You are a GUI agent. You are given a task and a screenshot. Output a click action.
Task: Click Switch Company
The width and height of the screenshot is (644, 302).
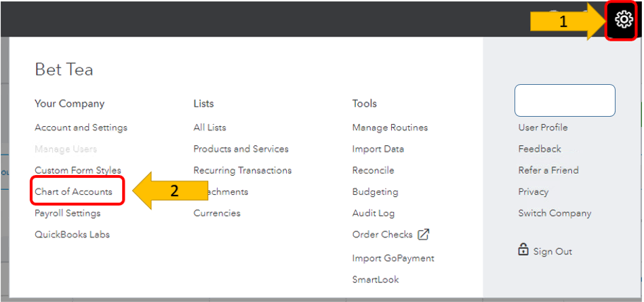tap(555, 213)
